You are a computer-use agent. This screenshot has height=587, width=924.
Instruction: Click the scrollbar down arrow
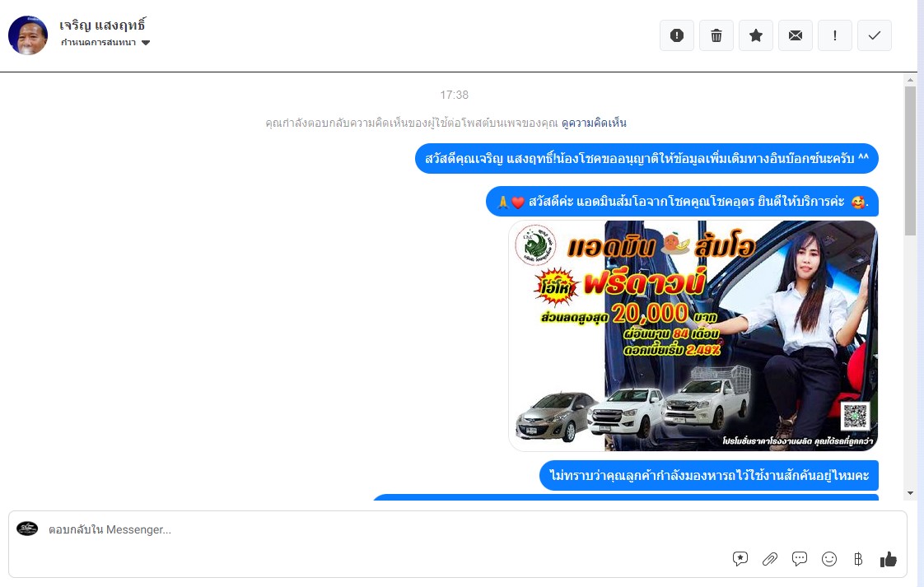910,493
